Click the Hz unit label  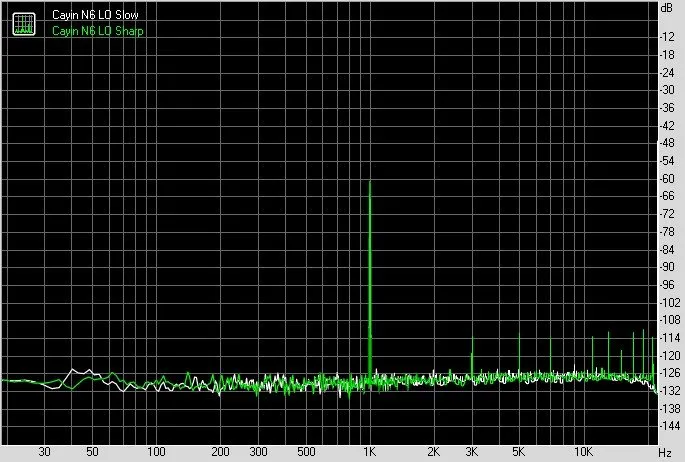coord(665,452)
